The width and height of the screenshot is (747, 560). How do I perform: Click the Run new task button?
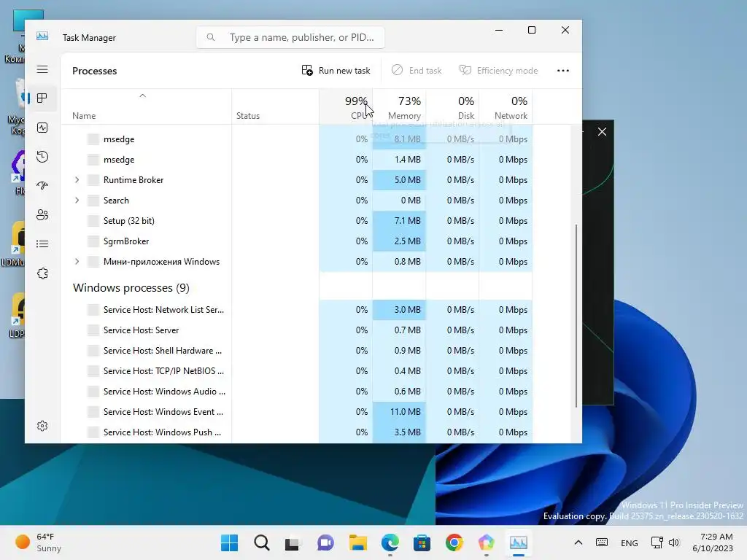tap(336, 71)
